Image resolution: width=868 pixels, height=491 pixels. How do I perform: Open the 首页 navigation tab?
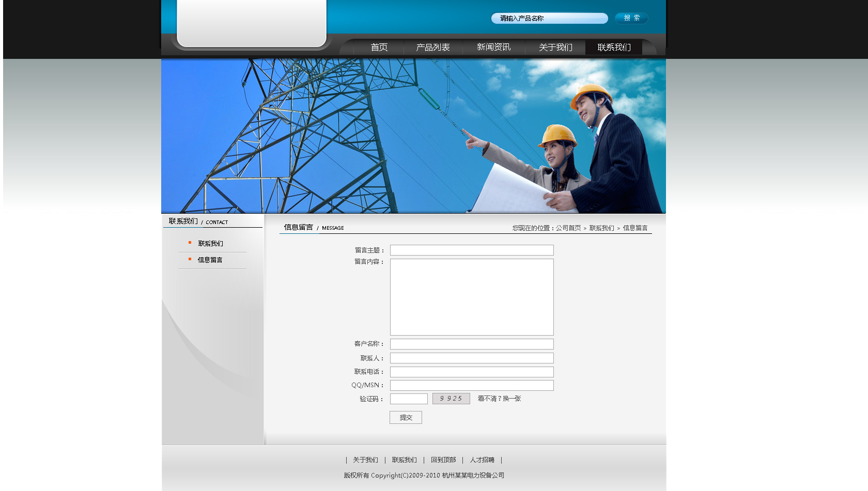coord(379,47)
